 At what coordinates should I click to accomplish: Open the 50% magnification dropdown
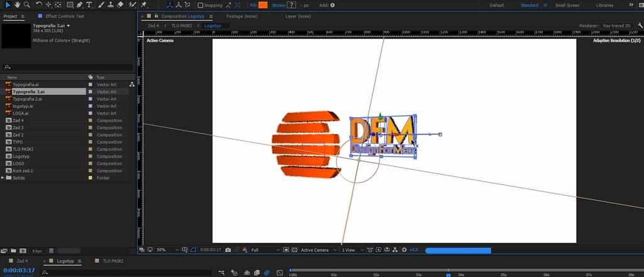167,250
